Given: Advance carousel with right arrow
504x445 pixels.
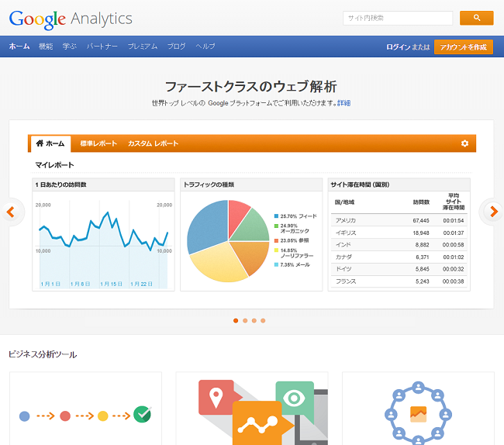Looking at the screenshot, I should 493,212.
